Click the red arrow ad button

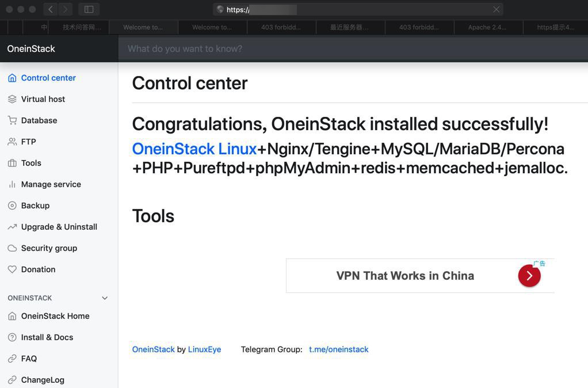(529, 276)
